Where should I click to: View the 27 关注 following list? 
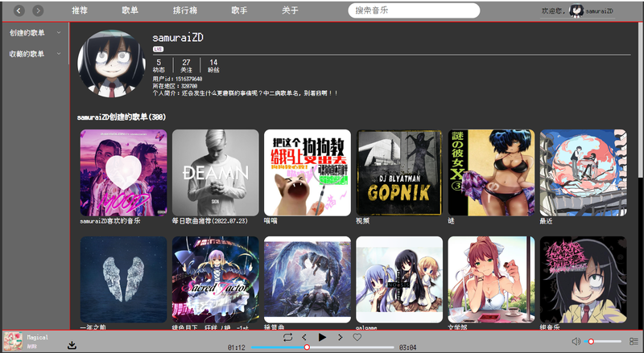click(186, 66)
